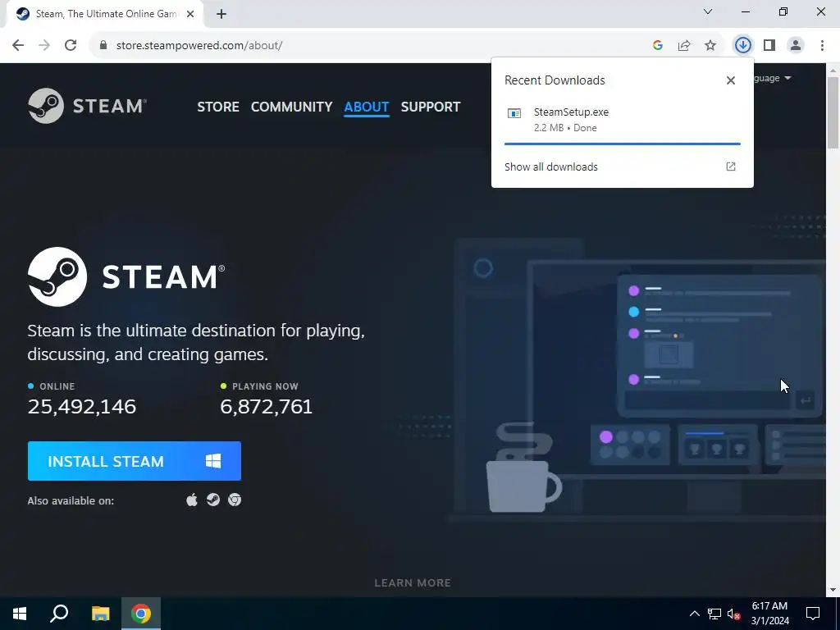This screenshot has width=840, height=630.
Task: Reload the Steam page
Action: click(x=71, y=45)
